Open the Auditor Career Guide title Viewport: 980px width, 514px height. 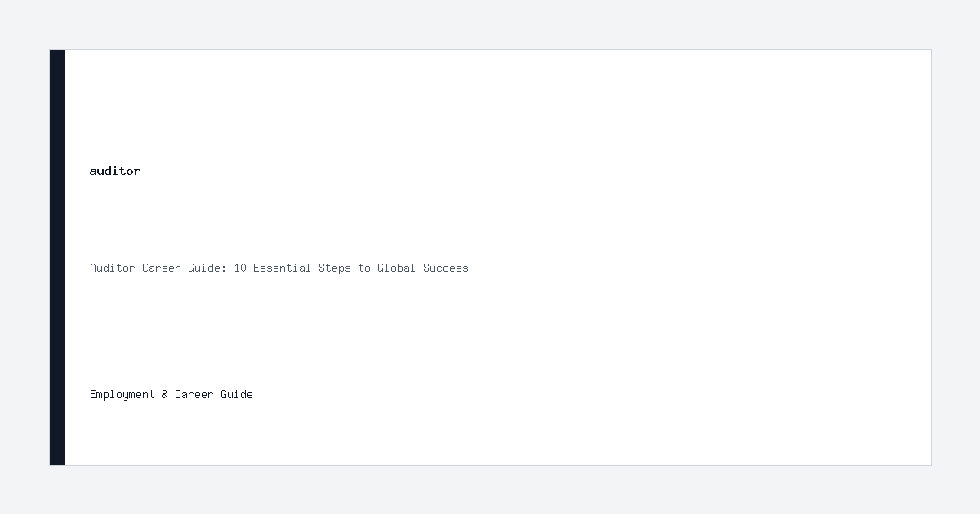click(279, 268)
